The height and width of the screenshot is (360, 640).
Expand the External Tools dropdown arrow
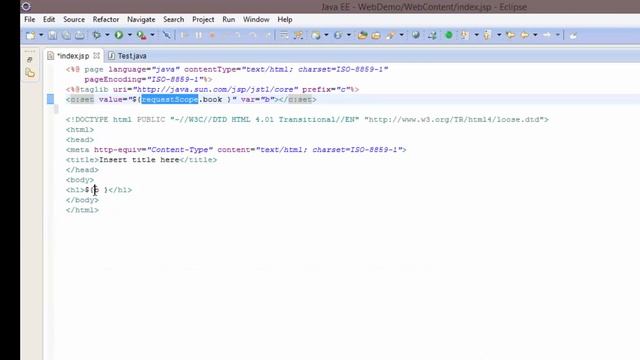click(x=152, y=36)
